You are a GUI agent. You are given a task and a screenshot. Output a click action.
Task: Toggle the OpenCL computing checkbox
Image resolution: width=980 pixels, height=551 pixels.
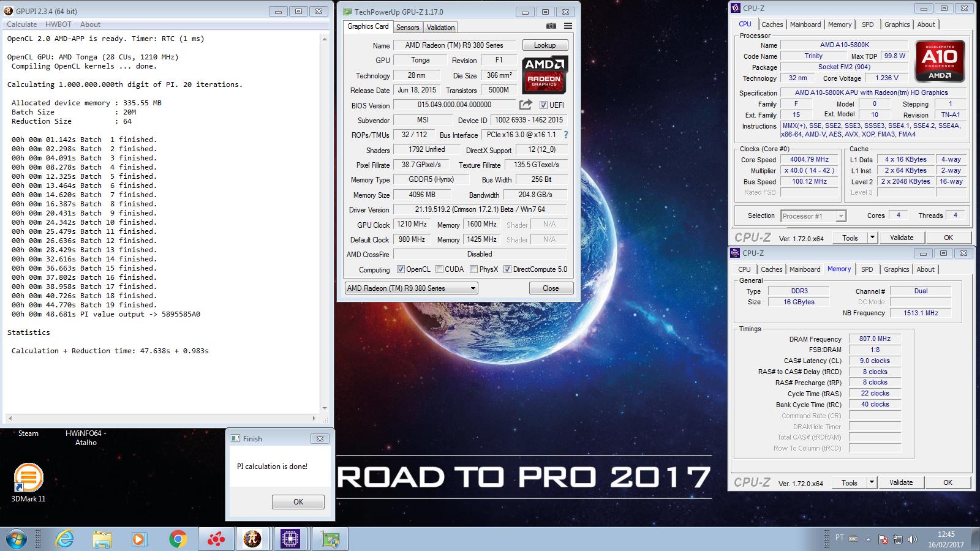point(401,269)
